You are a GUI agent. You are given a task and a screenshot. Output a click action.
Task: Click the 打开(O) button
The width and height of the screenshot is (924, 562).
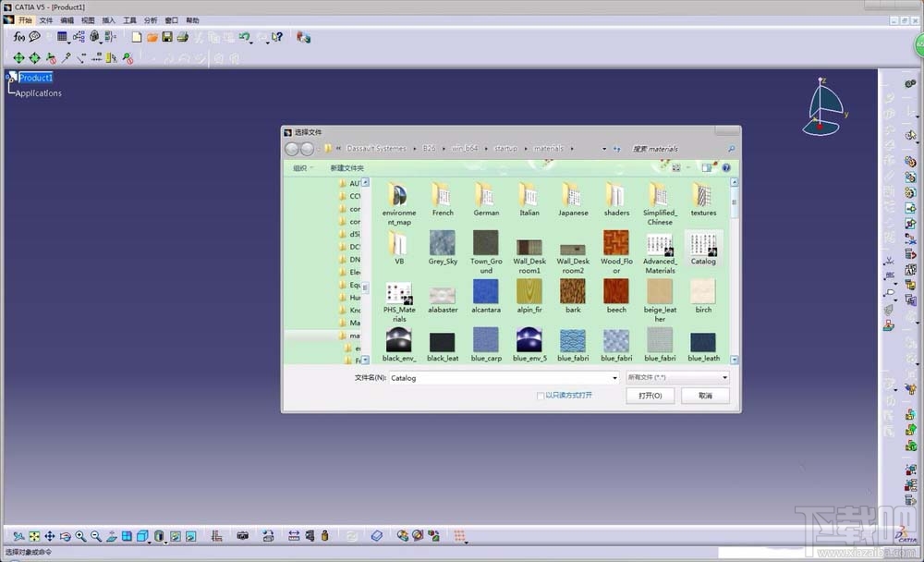(650, 396)
